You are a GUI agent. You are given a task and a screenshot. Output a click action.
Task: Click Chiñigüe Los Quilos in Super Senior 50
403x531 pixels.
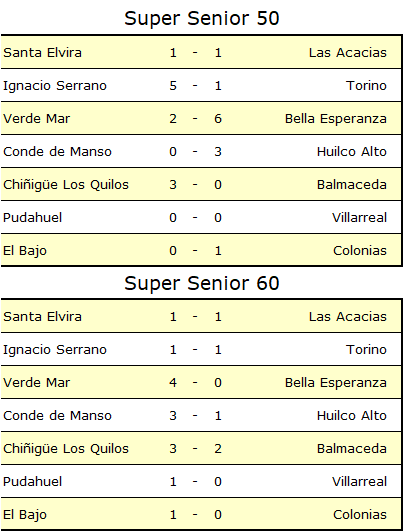click(66, 185)
